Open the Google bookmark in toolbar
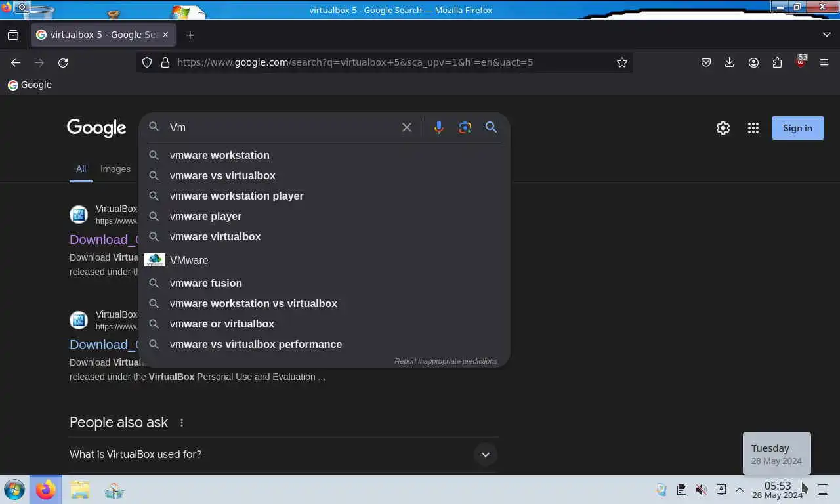Viewport: 840px width, 504px height. [x=30, y=85]
